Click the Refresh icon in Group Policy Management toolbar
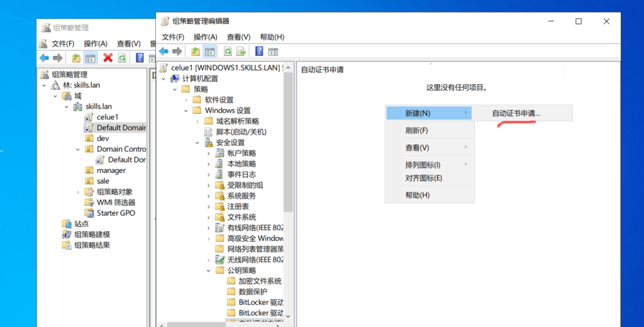This screenshot has height=327, width=644. [121, 58]
